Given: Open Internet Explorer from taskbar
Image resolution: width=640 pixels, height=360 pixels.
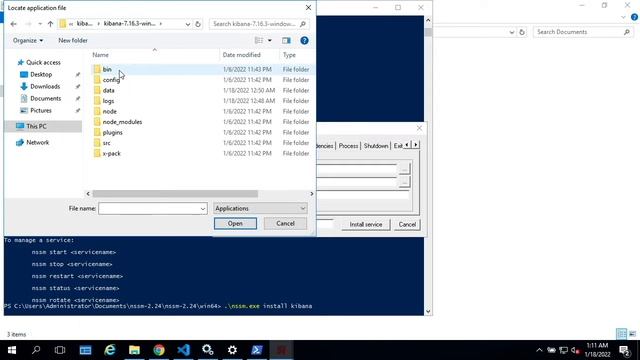Looking at the screenshot, I should coord(110,350).
